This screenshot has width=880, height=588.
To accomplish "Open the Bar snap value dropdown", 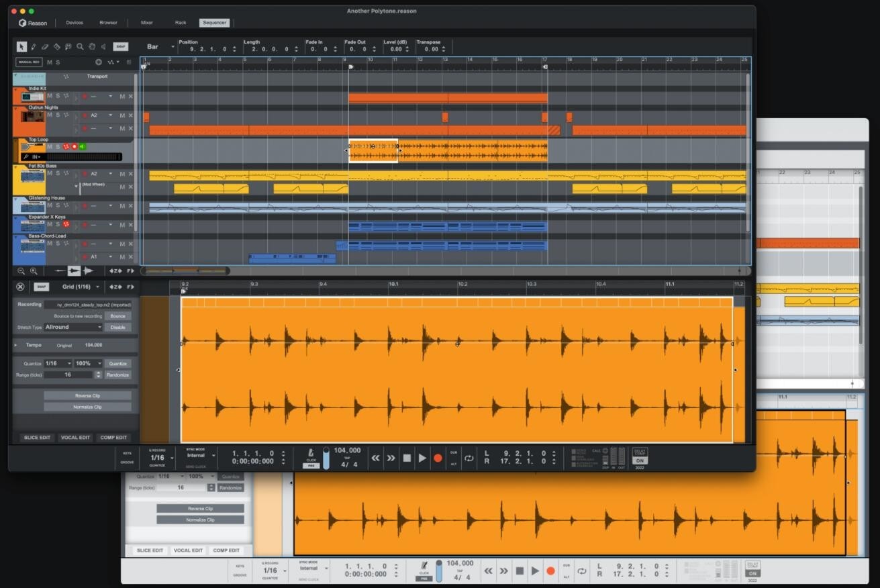I will [160, 47].
